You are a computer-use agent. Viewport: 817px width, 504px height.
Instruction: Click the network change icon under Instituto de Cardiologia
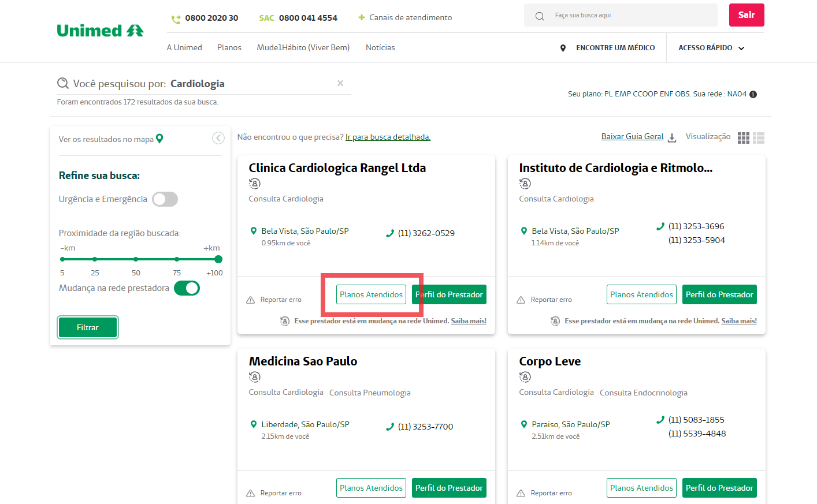(x=525, y=184)
